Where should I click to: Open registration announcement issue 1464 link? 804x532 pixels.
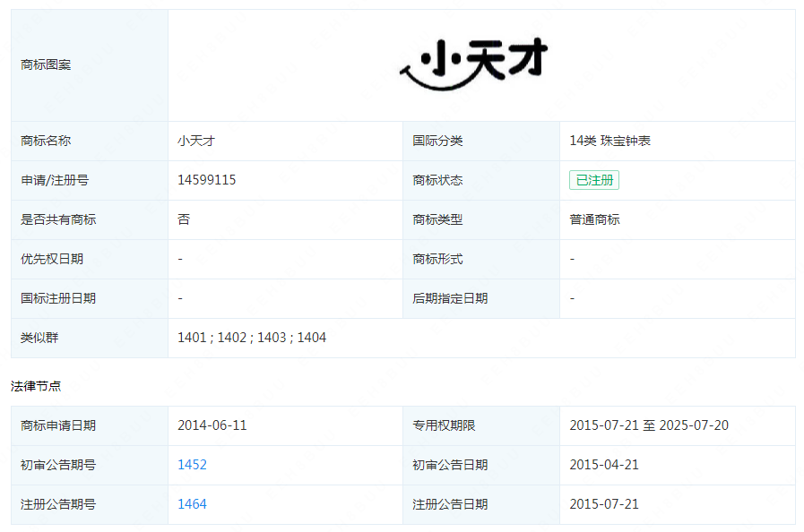[x=193, y=504]
